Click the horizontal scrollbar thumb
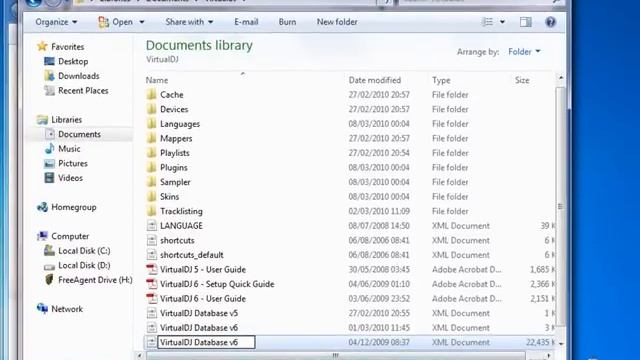 pos(335,356)
